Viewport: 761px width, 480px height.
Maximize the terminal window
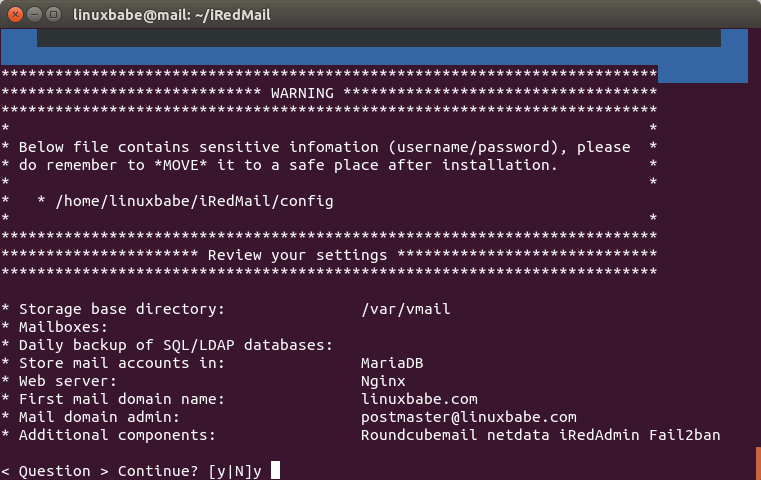tap(54, 15)
